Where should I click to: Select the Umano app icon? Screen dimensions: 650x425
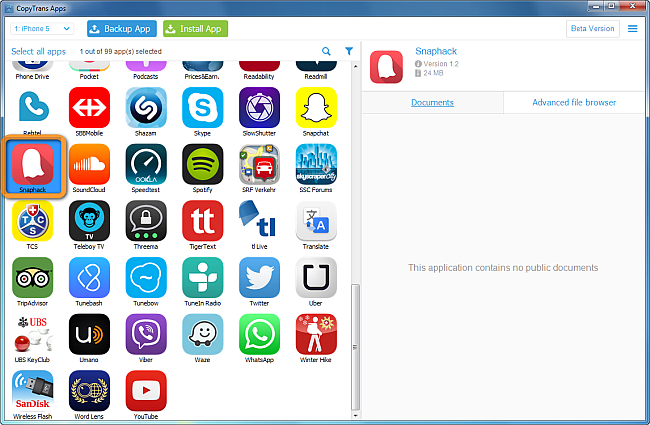(x=89, y=334)
